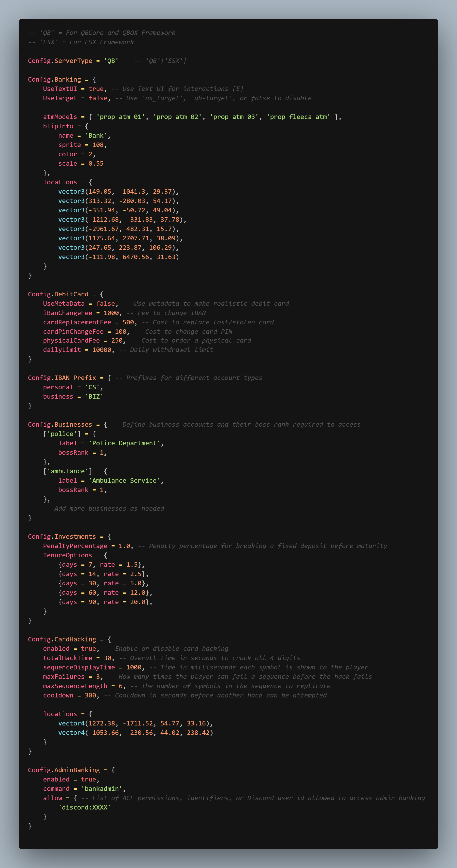Click the iBanChangeFee value 1000
This screenshot has height=868, width=457.
(111, 313)
